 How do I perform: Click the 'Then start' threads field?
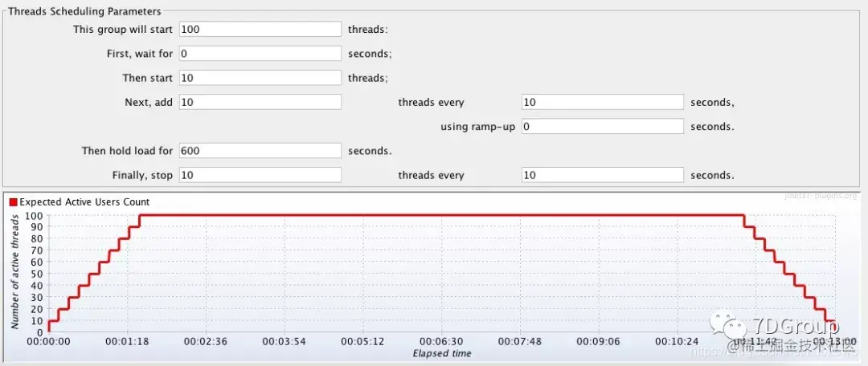click(x=260, y=78)
